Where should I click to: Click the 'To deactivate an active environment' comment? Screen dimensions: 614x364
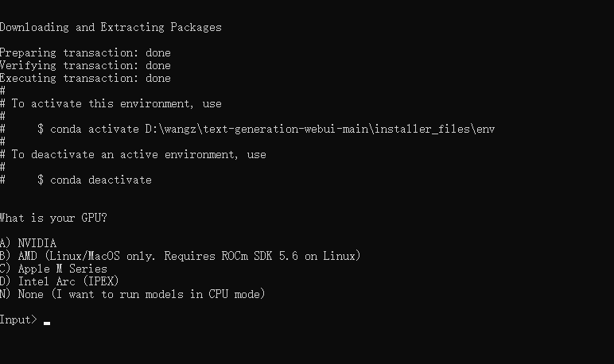coord(138,154)
